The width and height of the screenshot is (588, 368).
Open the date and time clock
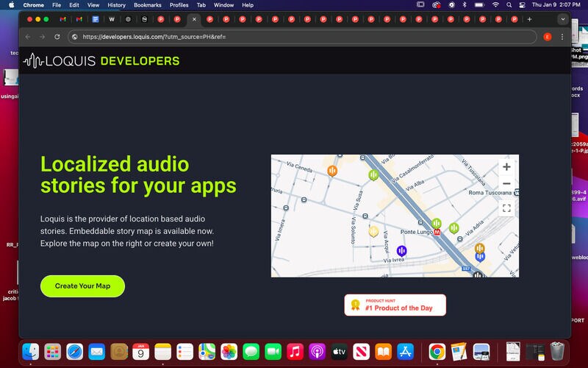[x=556, y=5]
